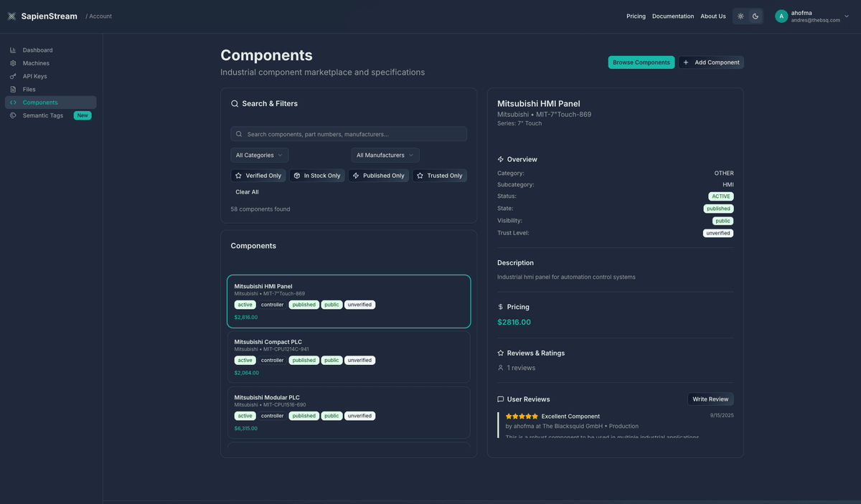Click the Semantic Tags tag icon
Screen dimensions: 861x504
13,115
